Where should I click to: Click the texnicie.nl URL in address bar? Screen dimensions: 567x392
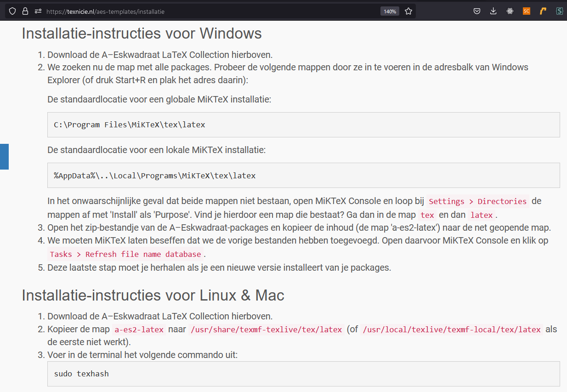pos(105,11)
